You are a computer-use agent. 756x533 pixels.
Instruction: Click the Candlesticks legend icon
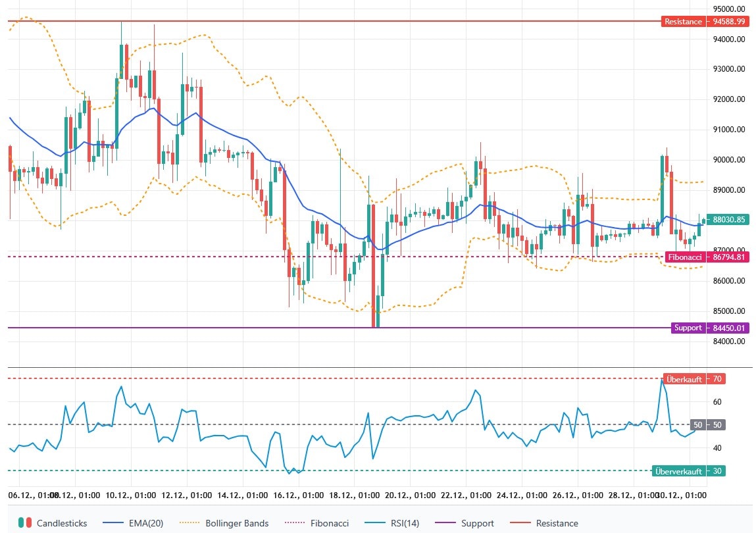(24, 523)
